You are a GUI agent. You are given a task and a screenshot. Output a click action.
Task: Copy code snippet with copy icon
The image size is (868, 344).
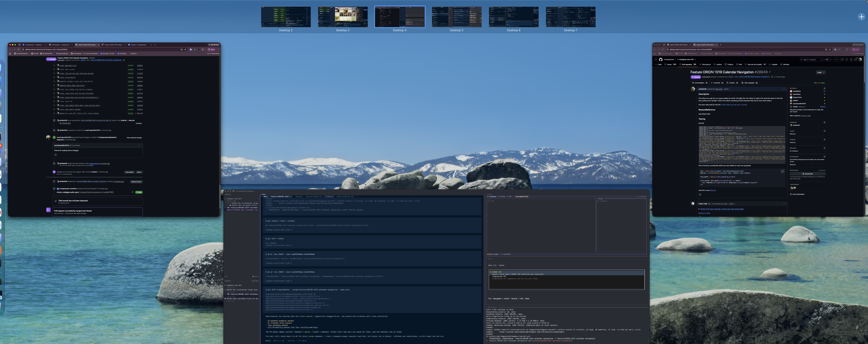coord(783,171)
